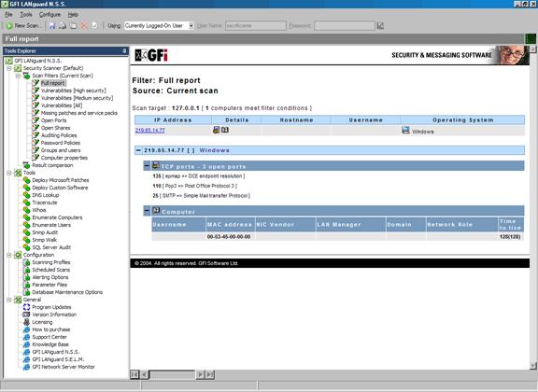Screen dimensions: 538x392
Task: Open How to purchase link
Action: pyautogui.click(x=50, y=329)
